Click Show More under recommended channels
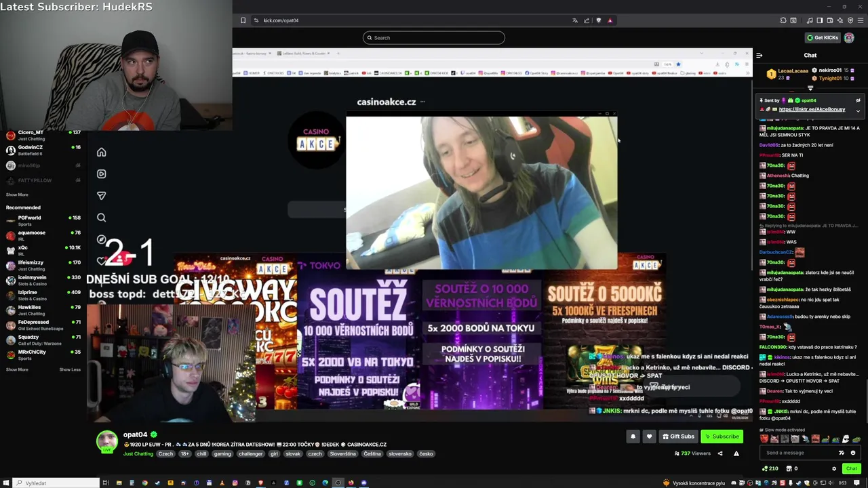 coord(17,369)
